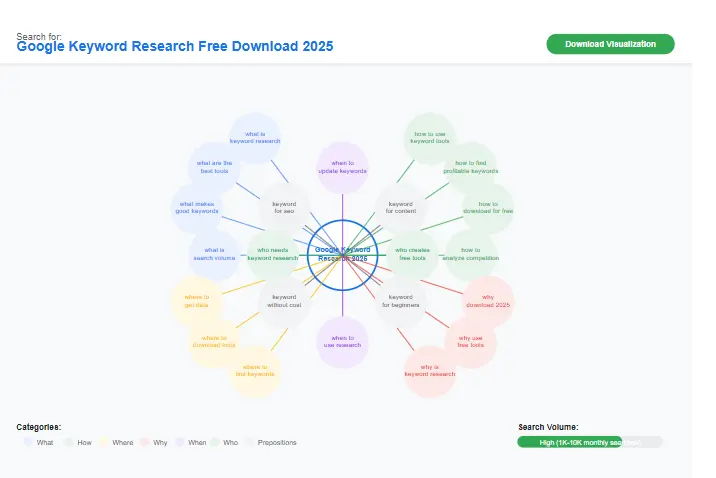Image resolution: width=716 pixels, height=478 pixels.
Task: Select the 'where to find keywords' bubble
Action: pos(255,371)
